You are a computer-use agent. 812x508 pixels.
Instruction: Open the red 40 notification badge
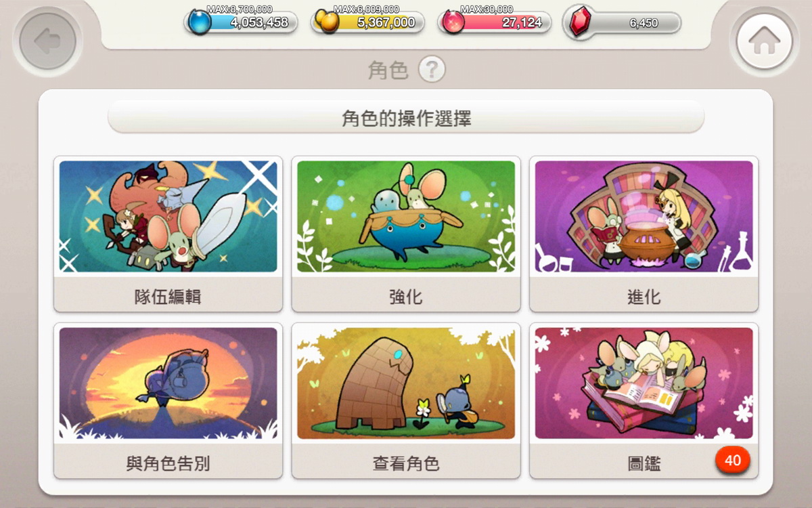732,461
